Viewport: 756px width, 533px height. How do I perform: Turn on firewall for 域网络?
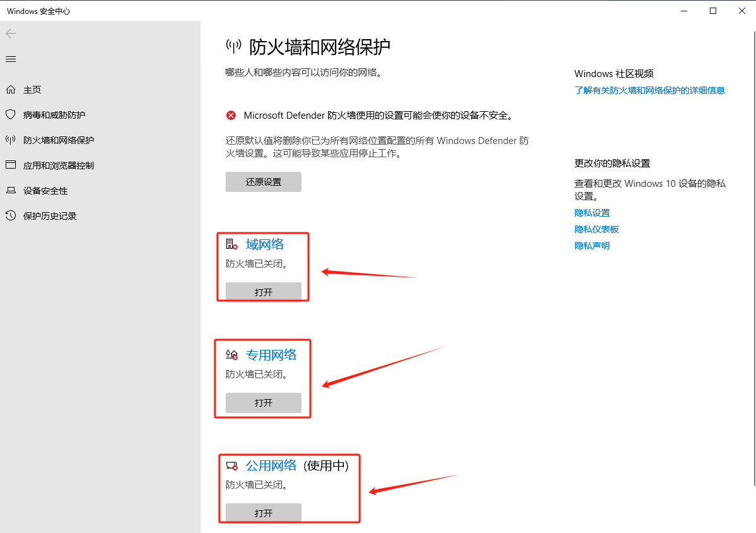(263, 292)
